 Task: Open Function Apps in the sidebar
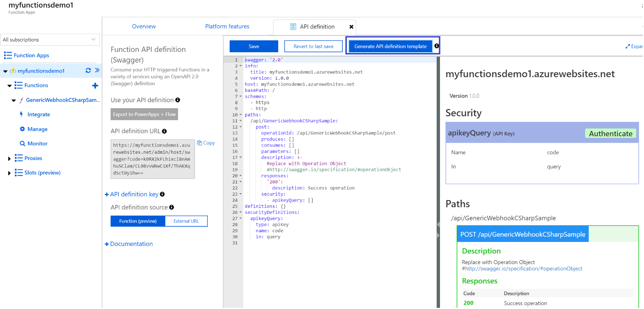pyautogui.click(x=32, y=55)
